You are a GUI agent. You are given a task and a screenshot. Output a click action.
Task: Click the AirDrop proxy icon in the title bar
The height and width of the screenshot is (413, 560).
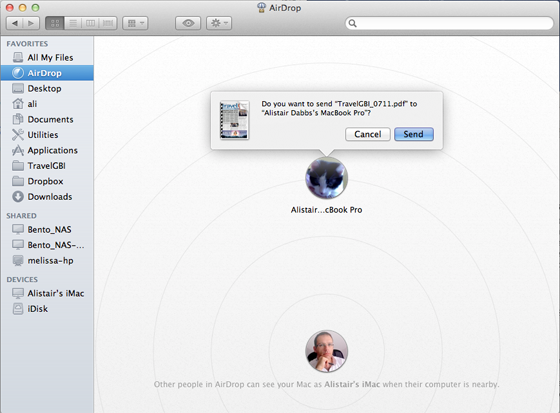(262, 8)
